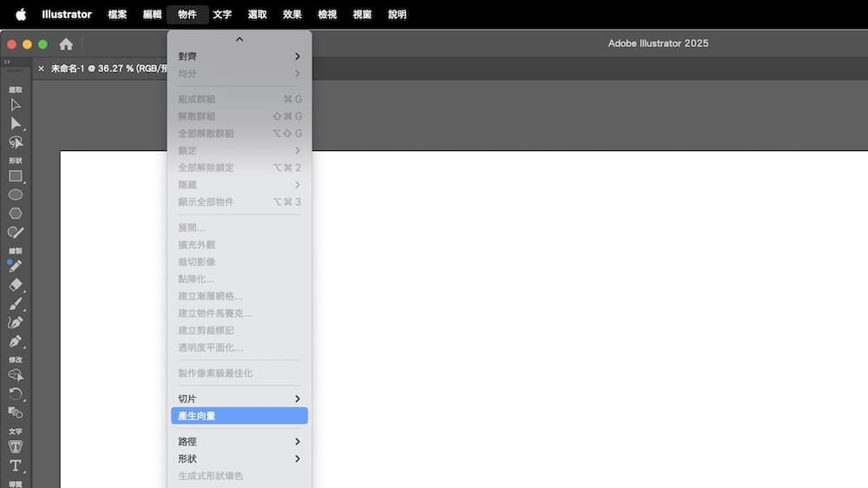Select the Pen tool
868x488 pixels.
[16, 341]
